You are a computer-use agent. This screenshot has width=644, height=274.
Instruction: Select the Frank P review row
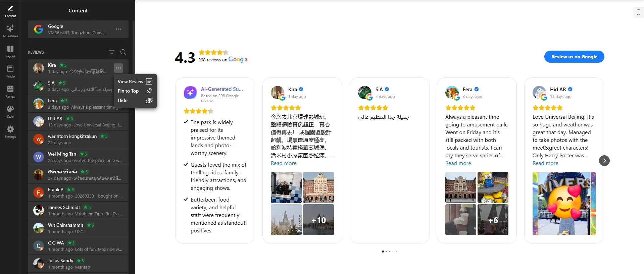pyautogui.click(x=78, y=193)
